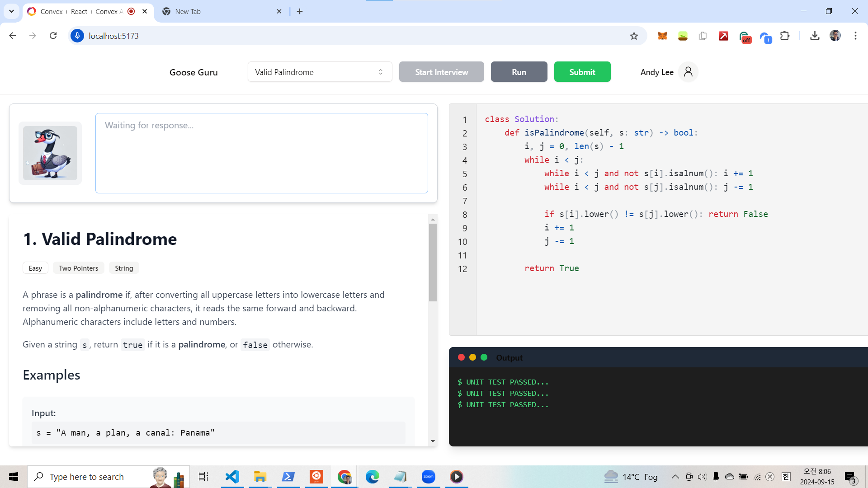
Task: Click the Andy Lee user profile icon
Action: 688,72
